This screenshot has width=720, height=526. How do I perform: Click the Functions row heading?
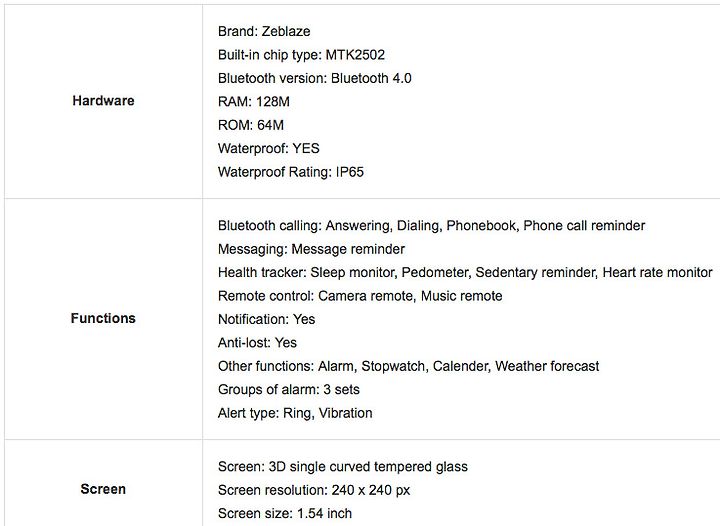tap(103, 318)
